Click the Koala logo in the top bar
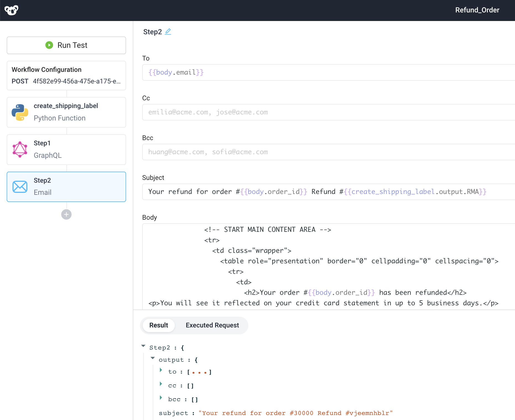The height and width of the screenshot is (420, 515). (11, 10)
